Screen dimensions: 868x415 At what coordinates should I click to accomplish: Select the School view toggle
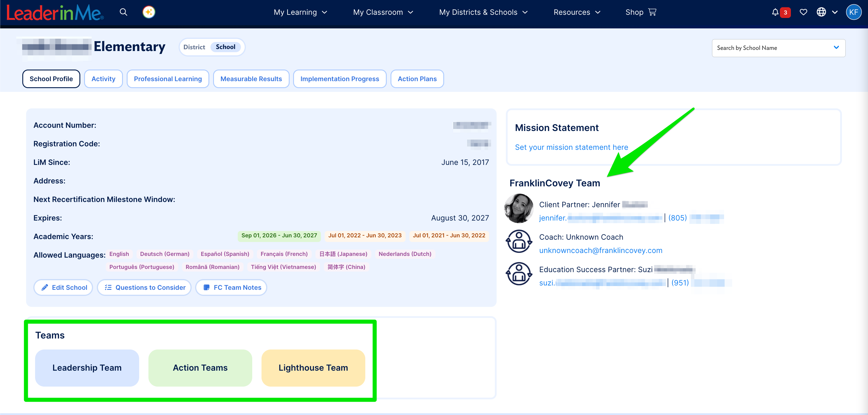point(226,47)
